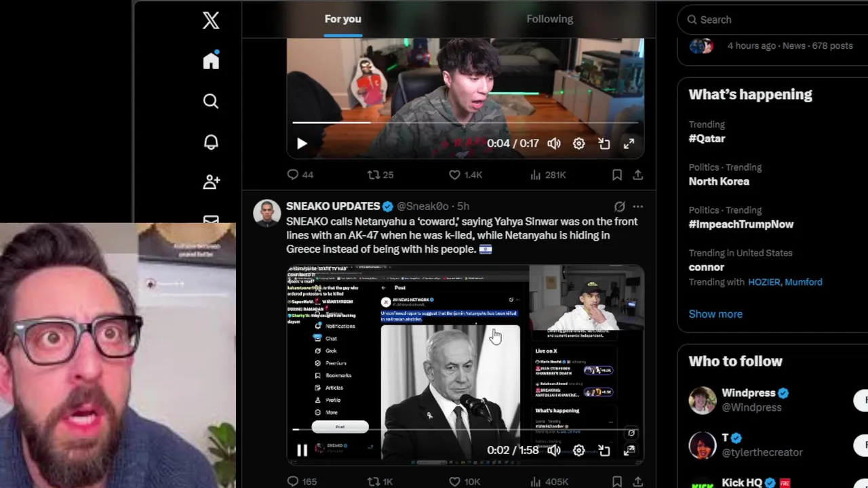868x488 pixels.
Task: Click the X logo icon
Action: click(x=211, y=20)
